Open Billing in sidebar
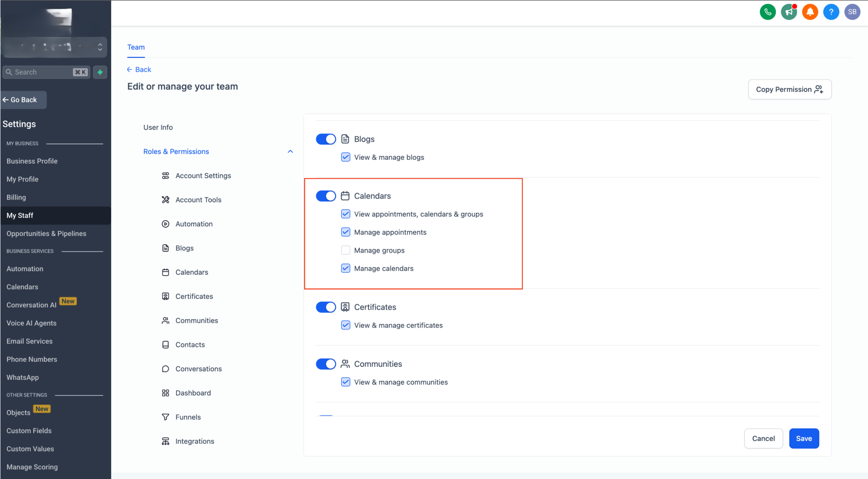The width and height of the screenshot is (868, 479). coord(16,197)
